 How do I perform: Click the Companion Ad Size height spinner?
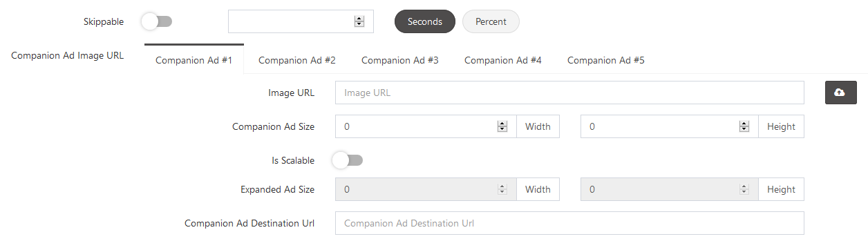pos(744,126)
